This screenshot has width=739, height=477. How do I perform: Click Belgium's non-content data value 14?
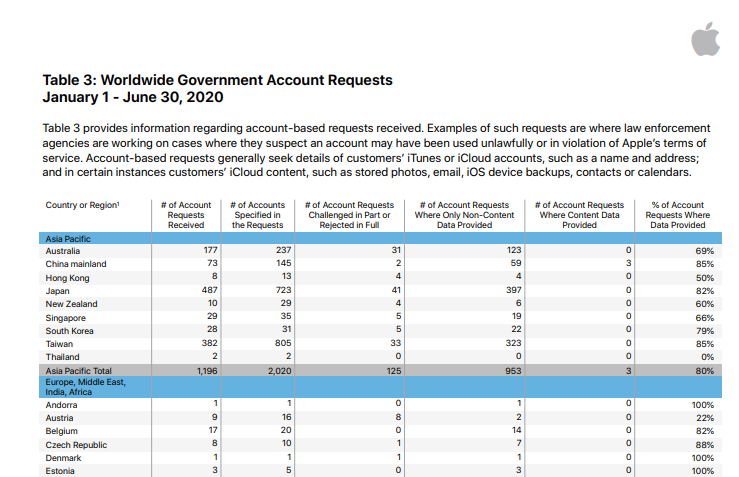[x=517, y=430]
